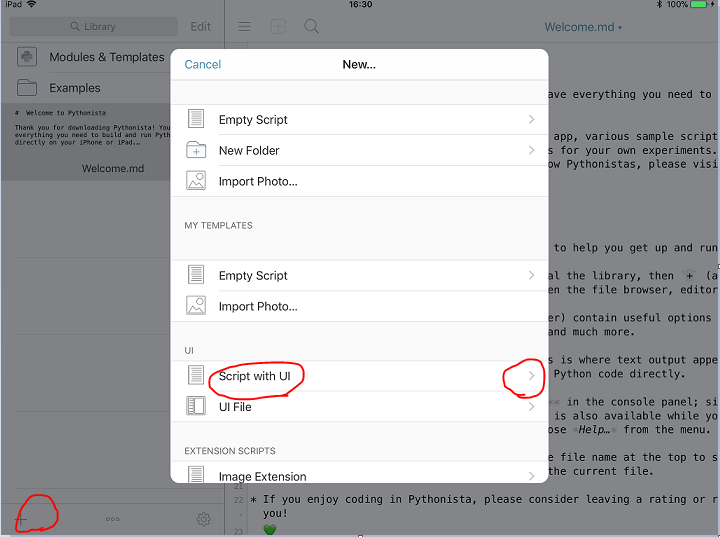Choose Script with UI option
The image size is (720, 537).
coord(254,376)
